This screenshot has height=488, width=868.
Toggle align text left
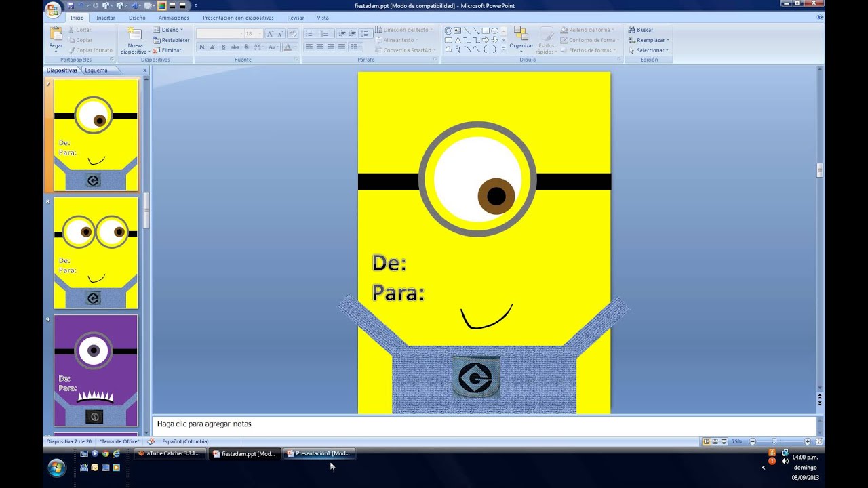pos(309,47)
